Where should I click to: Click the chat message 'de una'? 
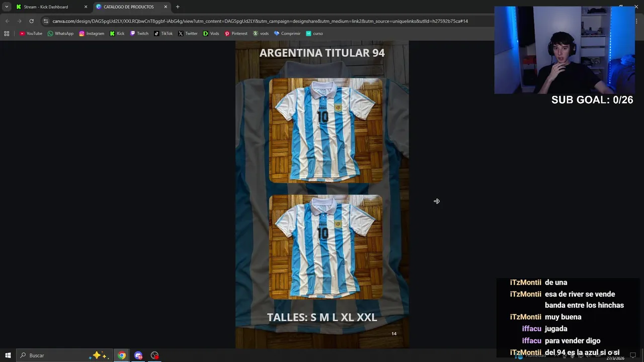[556, 282]
